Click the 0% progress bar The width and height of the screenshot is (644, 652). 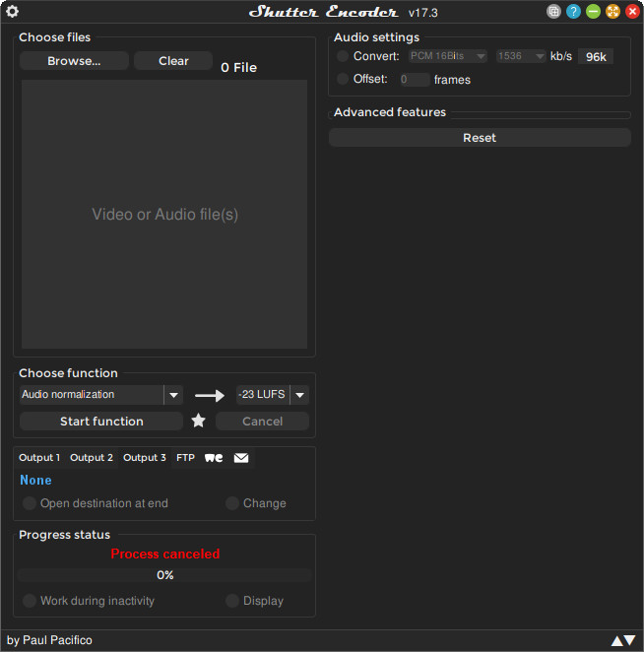coord(164,575)
